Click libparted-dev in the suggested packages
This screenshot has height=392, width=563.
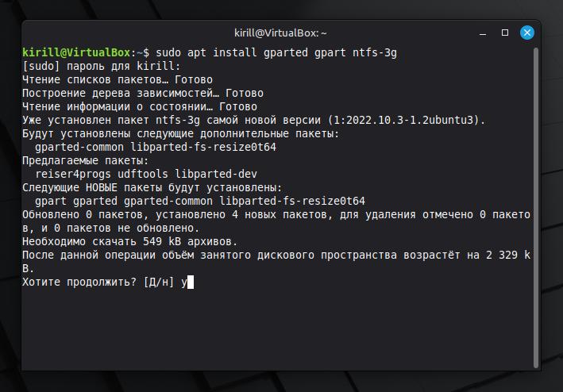coord(218,174)
